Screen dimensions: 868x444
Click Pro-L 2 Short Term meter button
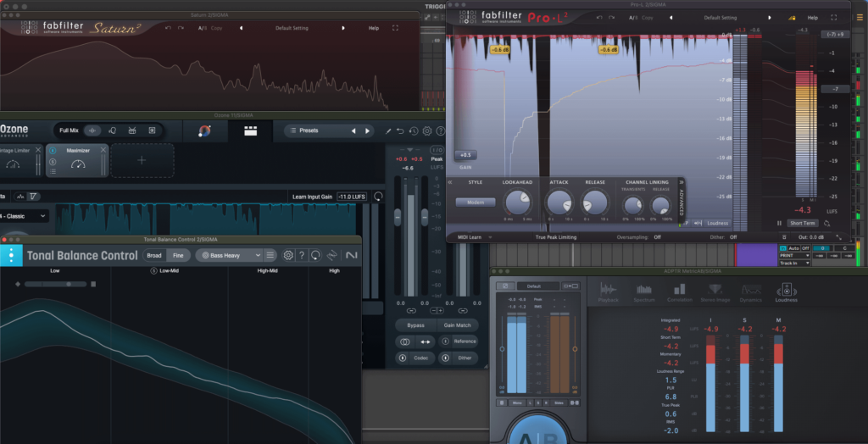802,223
